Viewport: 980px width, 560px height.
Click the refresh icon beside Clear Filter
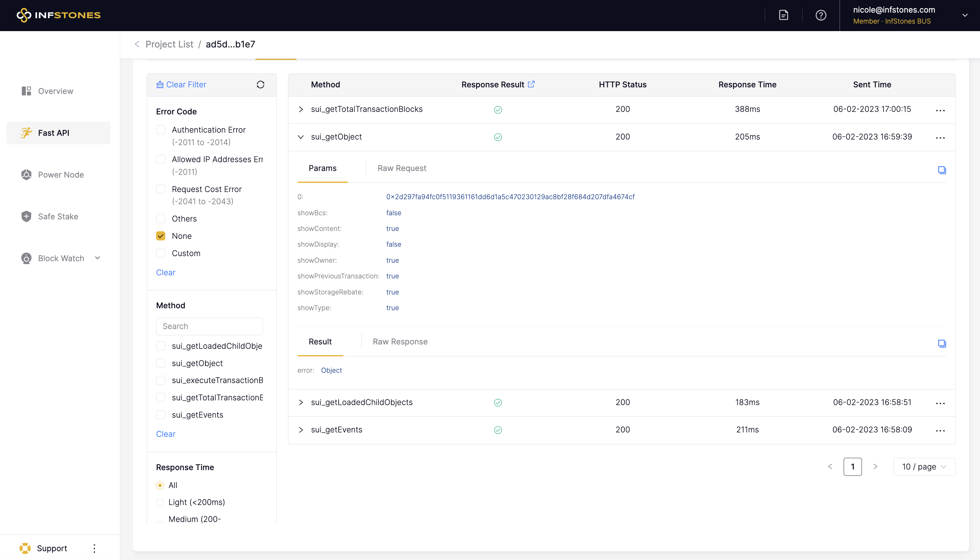(x=260, y=85)
